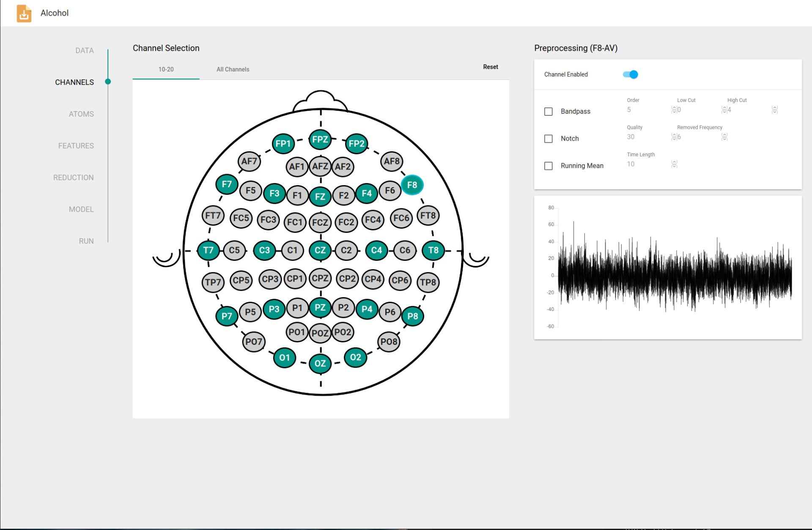Check the Running Mean option
Screen dimensions: 812x530
pyautogui.click(x=549, y=166)
